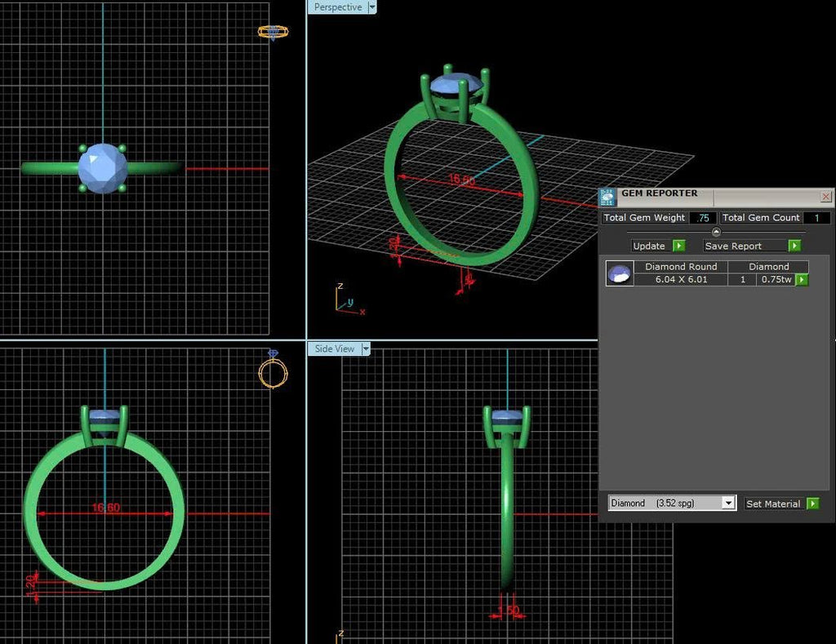Click the orange ring view indicator in top viewport
The height and width of the screenshot is (644, 836).
coord(273,32)
